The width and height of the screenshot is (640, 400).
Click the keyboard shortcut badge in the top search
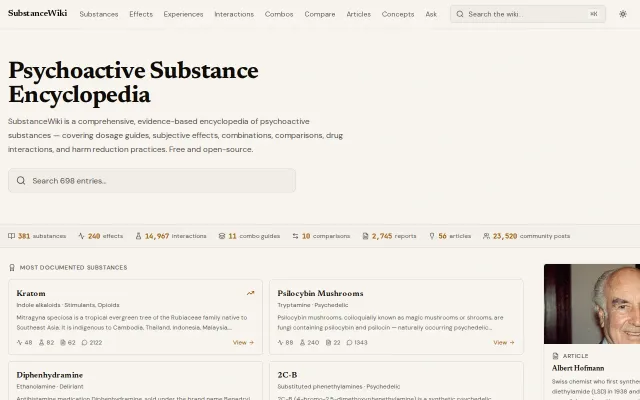point(593,14)
